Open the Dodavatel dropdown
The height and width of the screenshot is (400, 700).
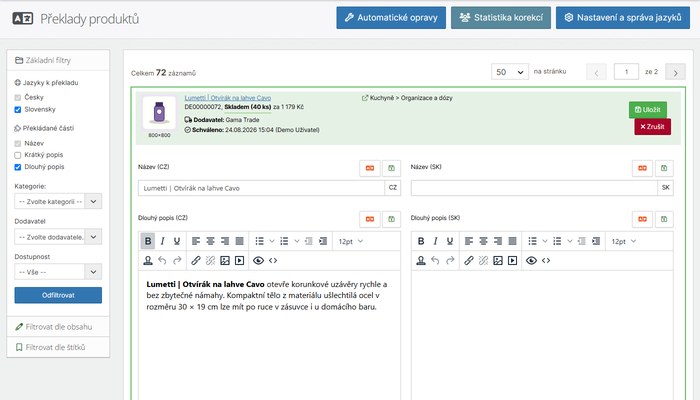coord(58,237)
